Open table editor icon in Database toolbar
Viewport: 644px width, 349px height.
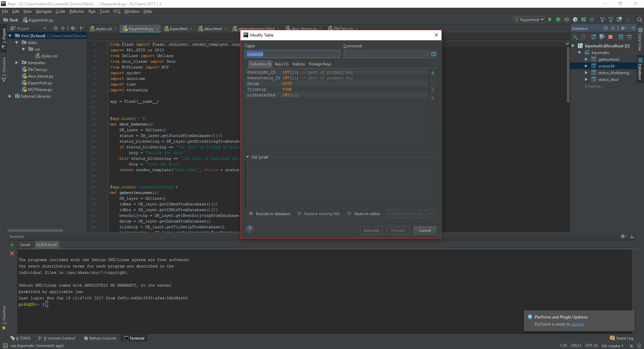click(x=621, y=37)
